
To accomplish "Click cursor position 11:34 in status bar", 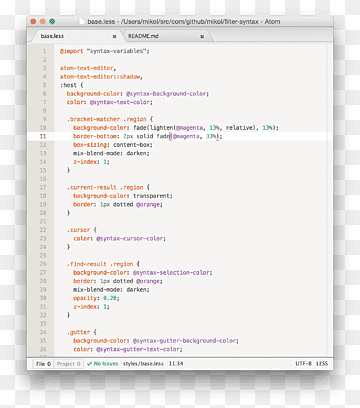I will (x=176, y=364).
